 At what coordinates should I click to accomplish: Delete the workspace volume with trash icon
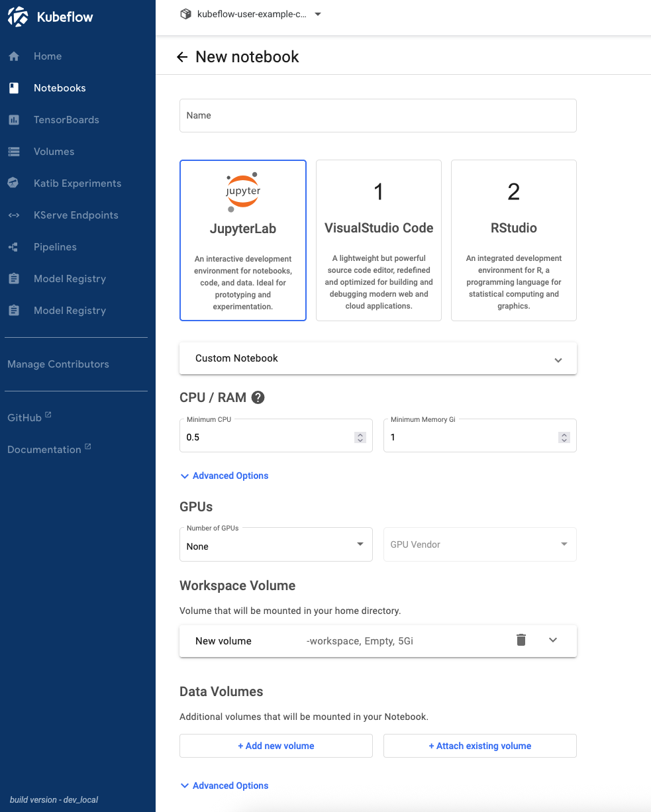521,640
